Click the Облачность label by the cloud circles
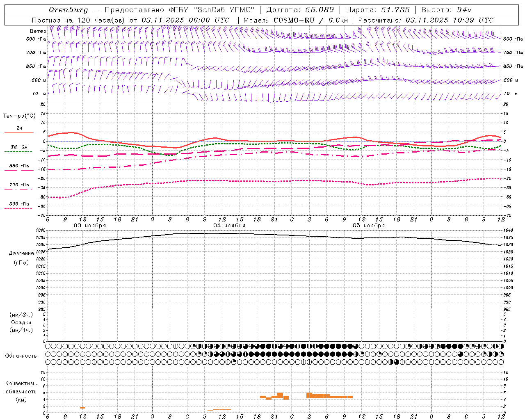 click(21, 356)
